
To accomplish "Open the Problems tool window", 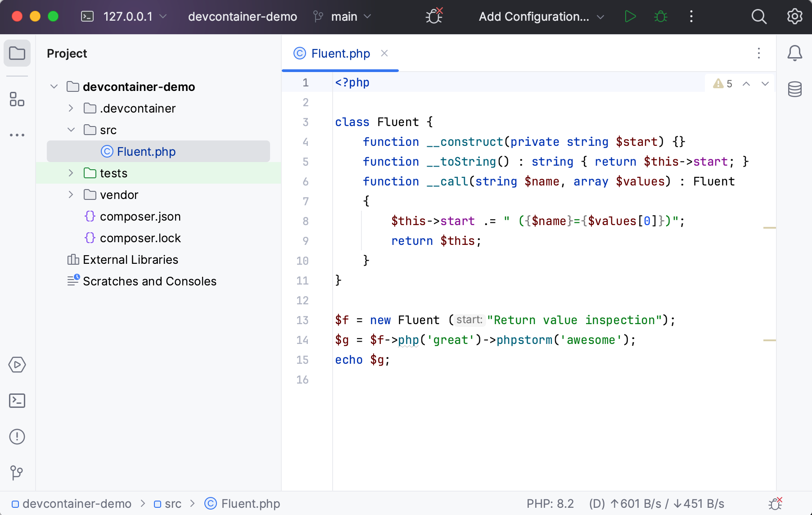I will pyautogui.click(x=17, y=436).
